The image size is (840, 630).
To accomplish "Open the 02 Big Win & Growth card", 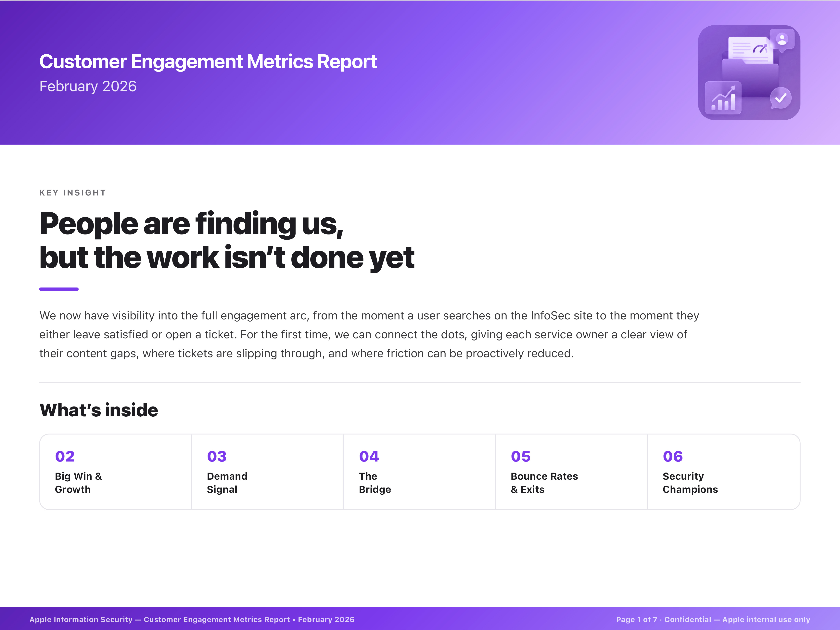I will pos(115,472).
